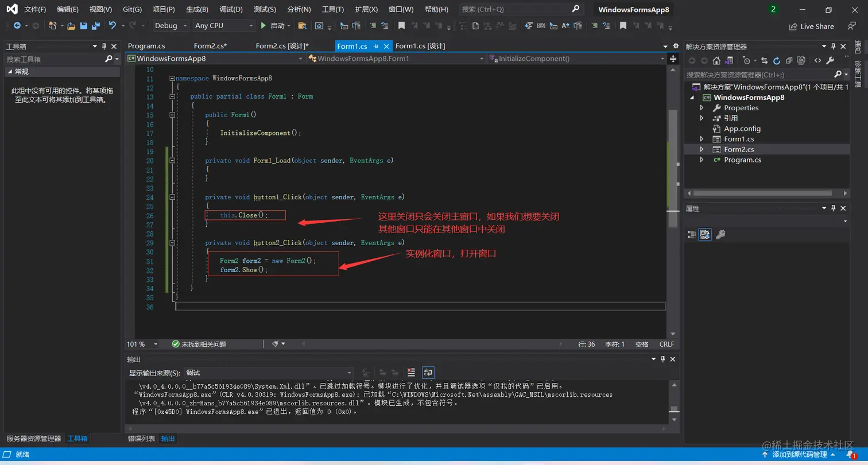Click the alphabetical sort icon in Properties panel
The image size is (868, 465).
705,234
